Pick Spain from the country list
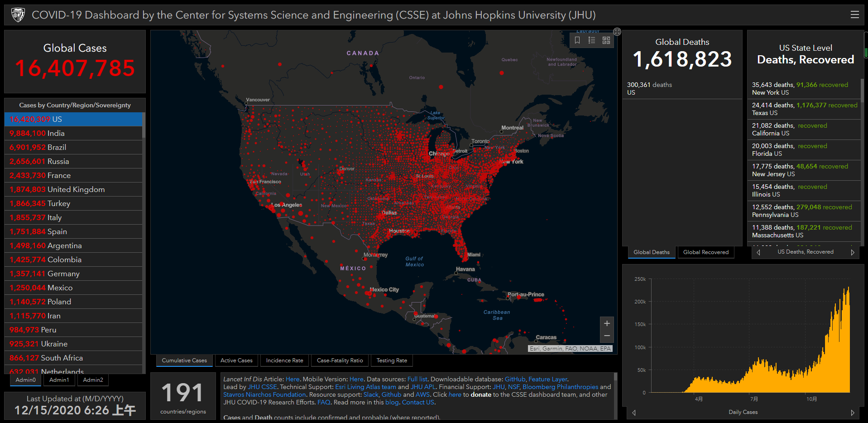Viewport: 868px width, 423px height. pyautogui.click(x=73, y=231)
